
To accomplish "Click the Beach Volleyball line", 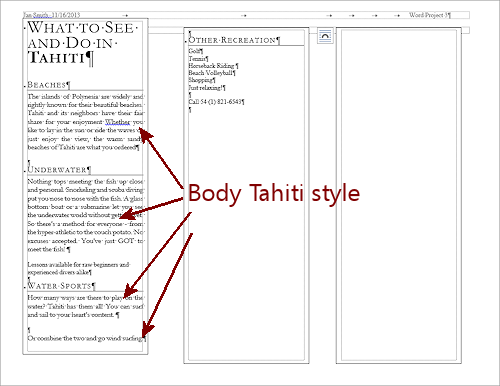I will (x=212, y=73).
